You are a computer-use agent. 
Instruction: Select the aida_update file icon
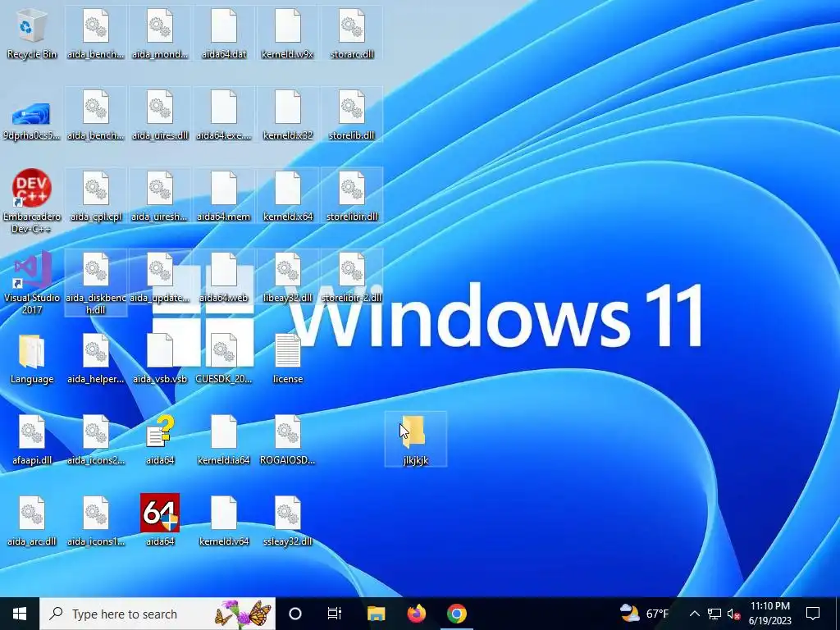160,277
